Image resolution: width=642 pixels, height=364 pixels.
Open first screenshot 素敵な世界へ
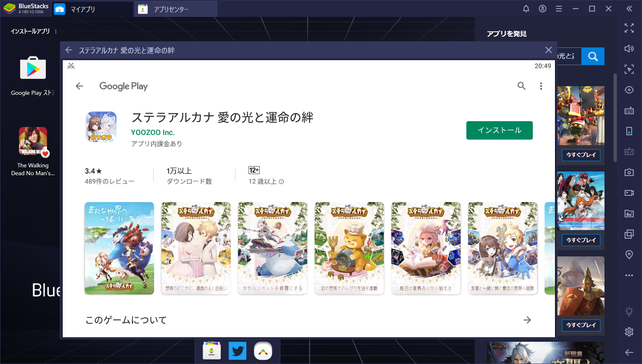click(119, 248)
